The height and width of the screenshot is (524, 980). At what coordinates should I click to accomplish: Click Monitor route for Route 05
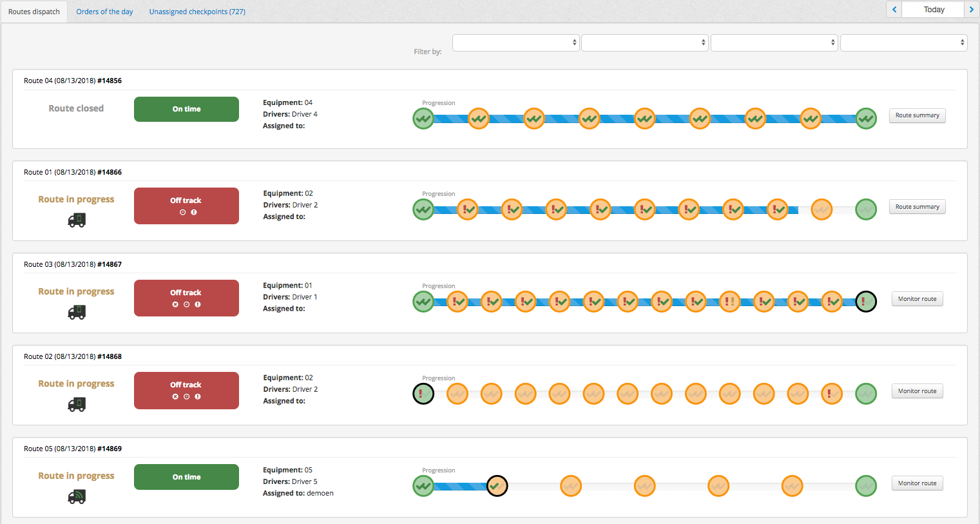coord(917,483)
